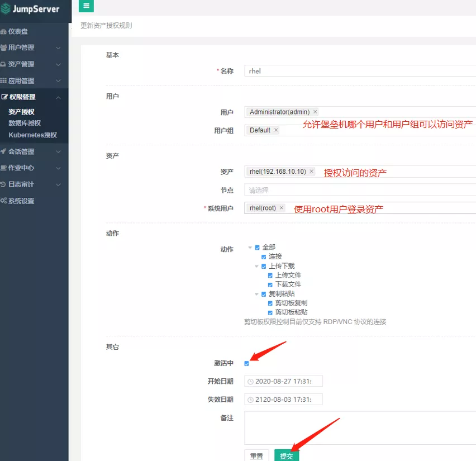Click the 提交 submit button
This screenshot has height=461, width=476.
coord(287,455)
